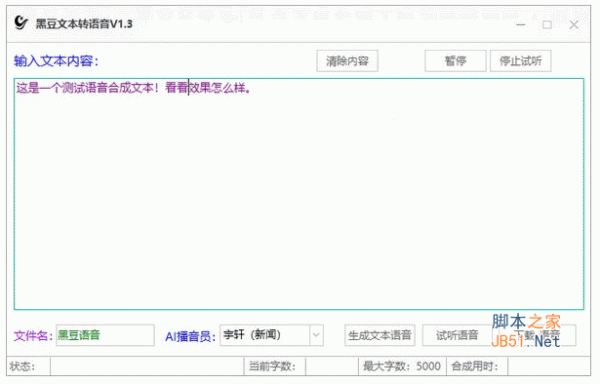Image resolution: width=600 pixels, height=384 pixels.
Task: Maximize the 黑豆文本转语音 window
Action: point(547,25)
